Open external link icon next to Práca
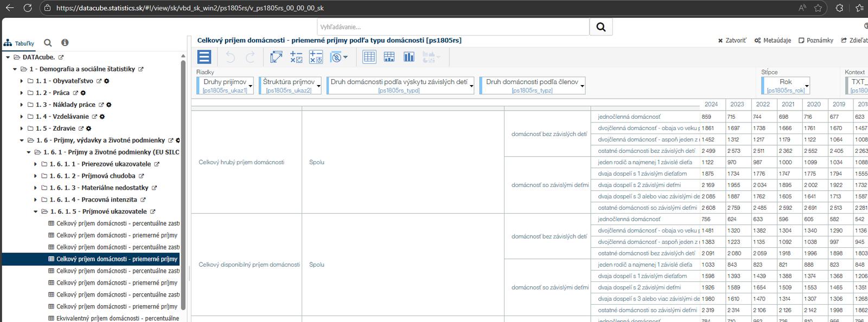Image resolution: width=868 pixels, height=322 pixels. click(75, 93)
